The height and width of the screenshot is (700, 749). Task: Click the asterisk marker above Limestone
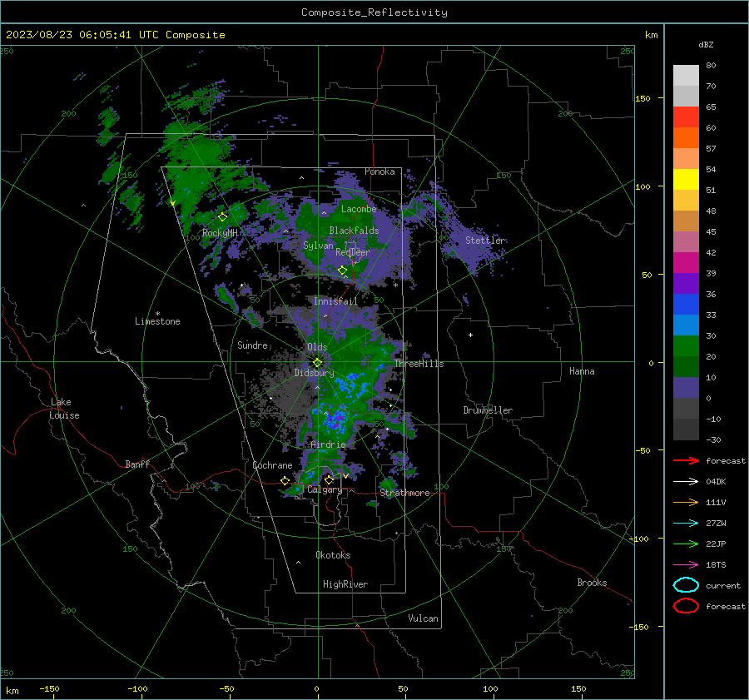(x=157, y=314)
